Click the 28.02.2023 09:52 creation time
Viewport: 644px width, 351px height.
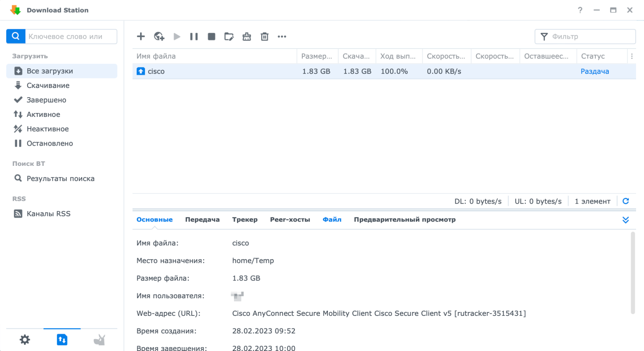click(x=264, y=331)
